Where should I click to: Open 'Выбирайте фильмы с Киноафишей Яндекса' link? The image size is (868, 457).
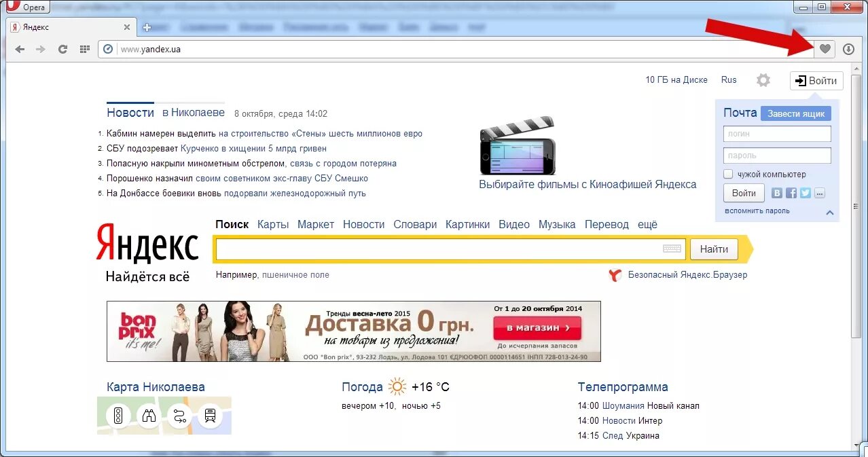click(x=587, y=184)
